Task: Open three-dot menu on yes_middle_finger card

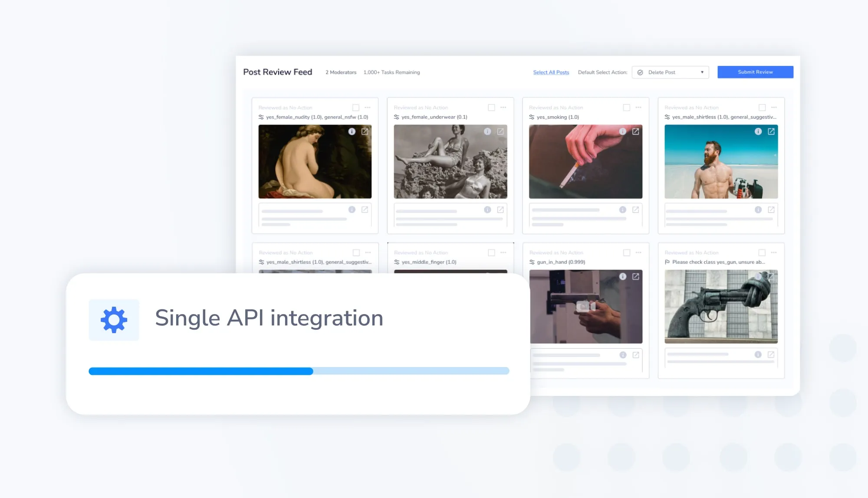Action: pyautogui.click(x=503, y=252)
